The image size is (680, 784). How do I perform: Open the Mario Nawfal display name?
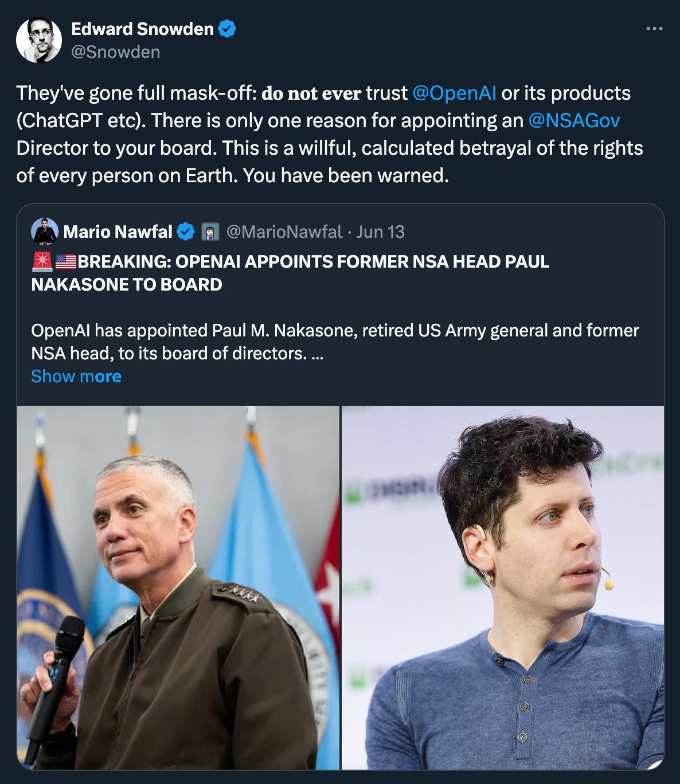click(x=118, y=232)
